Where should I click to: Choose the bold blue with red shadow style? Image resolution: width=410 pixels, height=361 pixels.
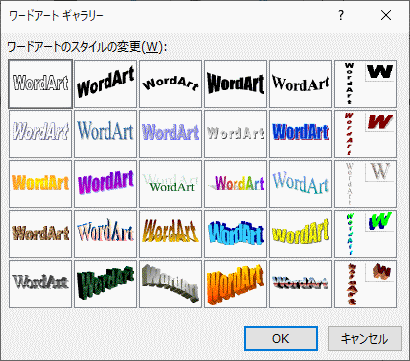click(300, 134)
